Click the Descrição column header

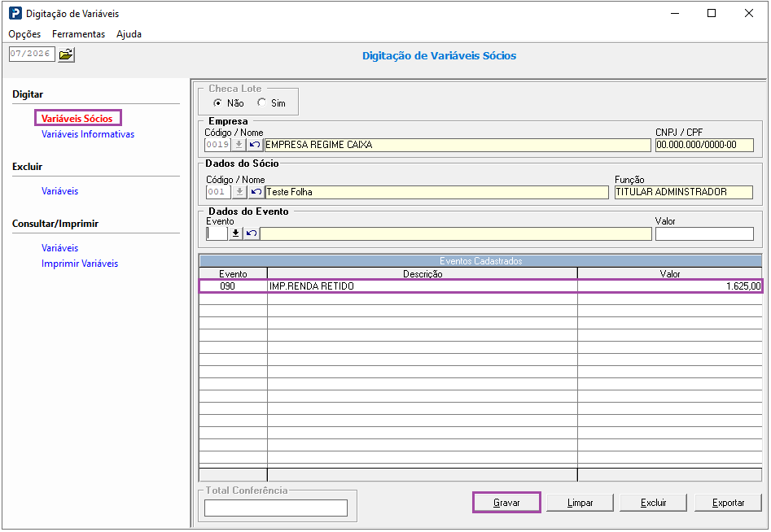423,273
